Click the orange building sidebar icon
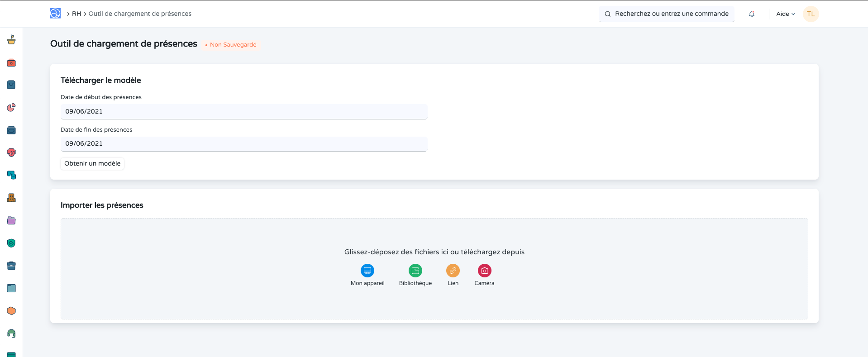Image resolution: width=868 pixels, height=357 pixels. click(11, 198)
